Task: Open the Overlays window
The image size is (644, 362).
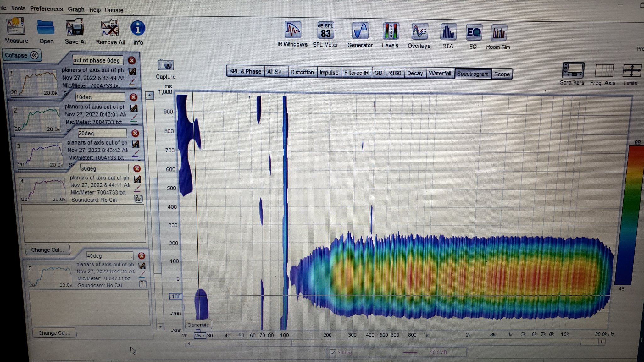Action: [419, 32]
